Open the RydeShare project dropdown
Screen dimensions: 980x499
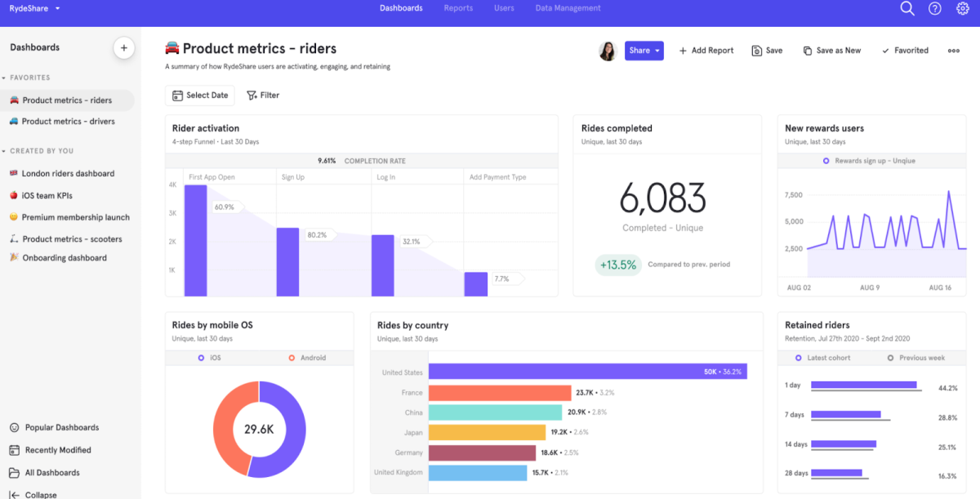(35, 8)
